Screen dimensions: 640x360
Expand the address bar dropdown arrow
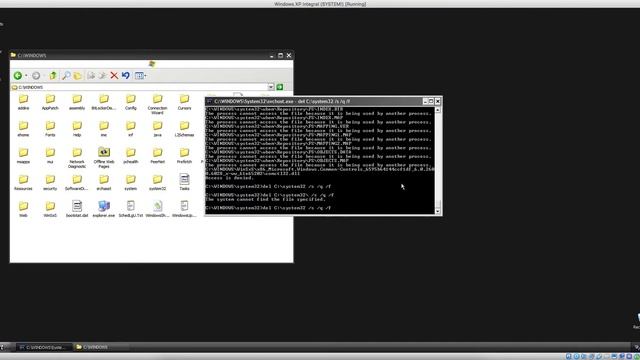click(271, 87)
